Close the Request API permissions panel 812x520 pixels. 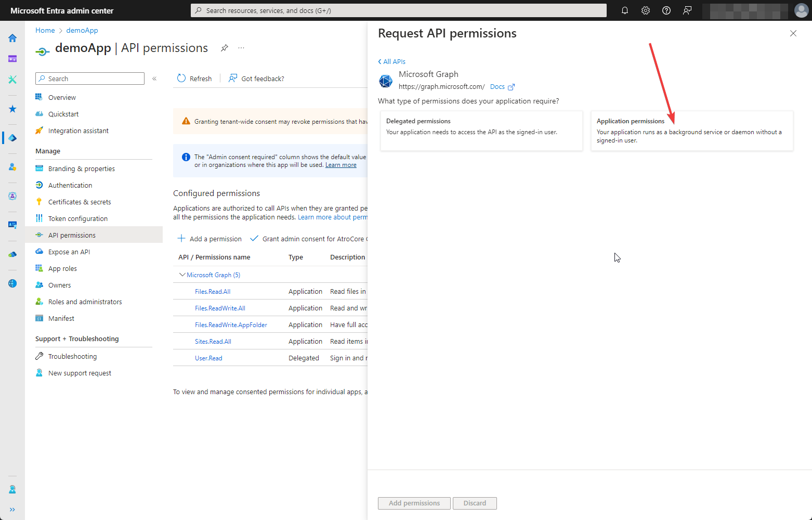[793, 33]
